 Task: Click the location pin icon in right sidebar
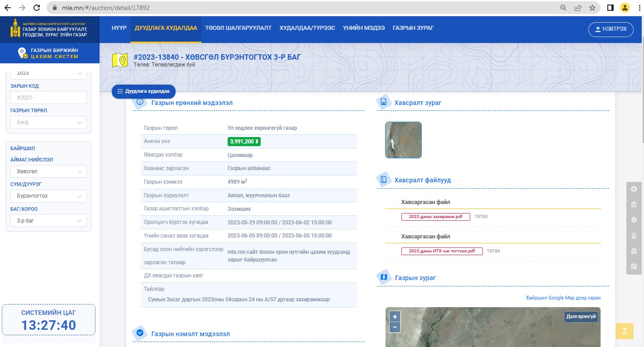click(634, 236)
